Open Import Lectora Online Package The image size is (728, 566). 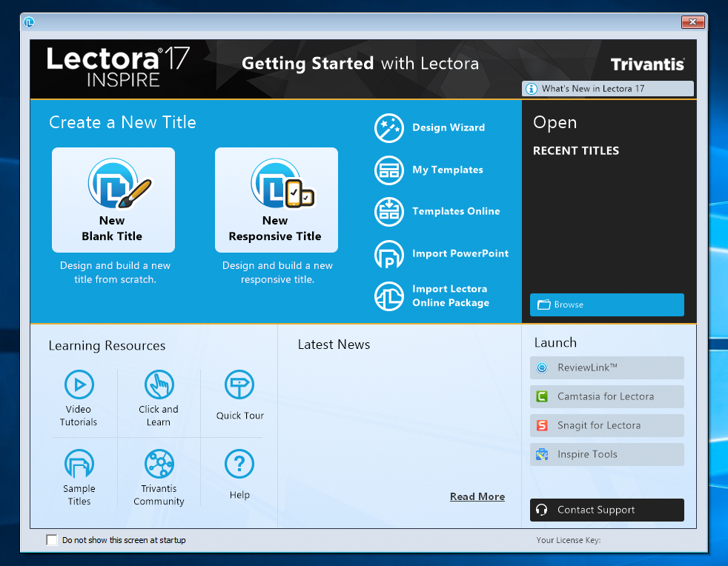[389, 295]
